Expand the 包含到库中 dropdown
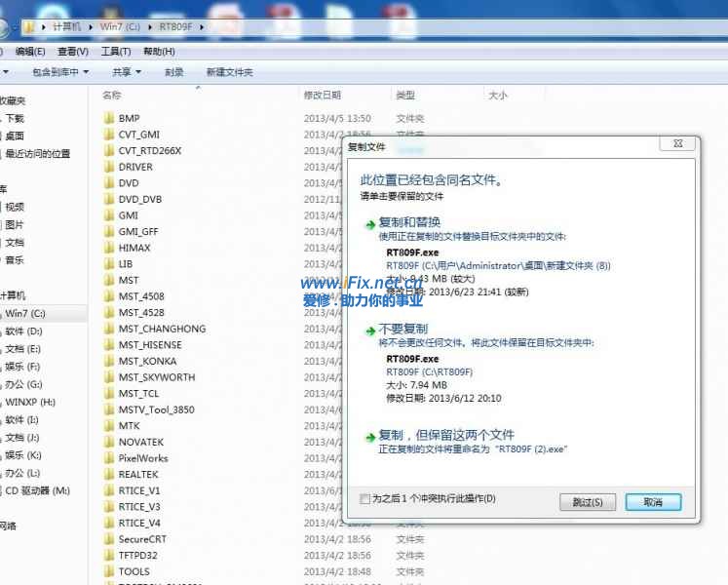 point(59,72)
